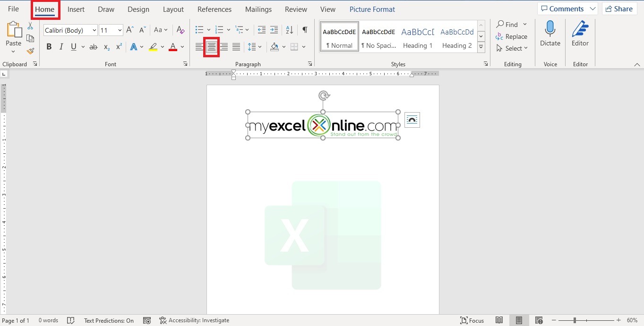
Task: Click Replace in Editing group
Action: (511, 36)
